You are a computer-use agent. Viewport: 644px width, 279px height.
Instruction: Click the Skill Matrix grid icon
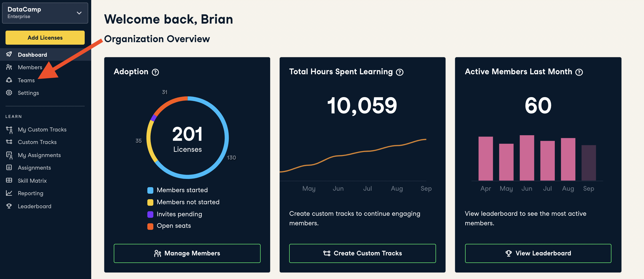click(9, 180)
